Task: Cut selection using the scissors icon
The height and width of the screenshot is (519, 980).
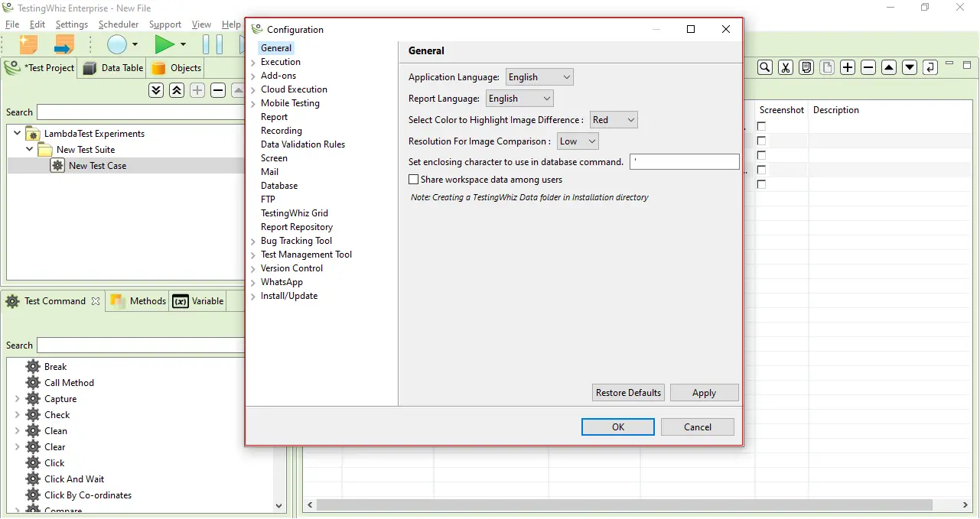Action: pos(785,67)
